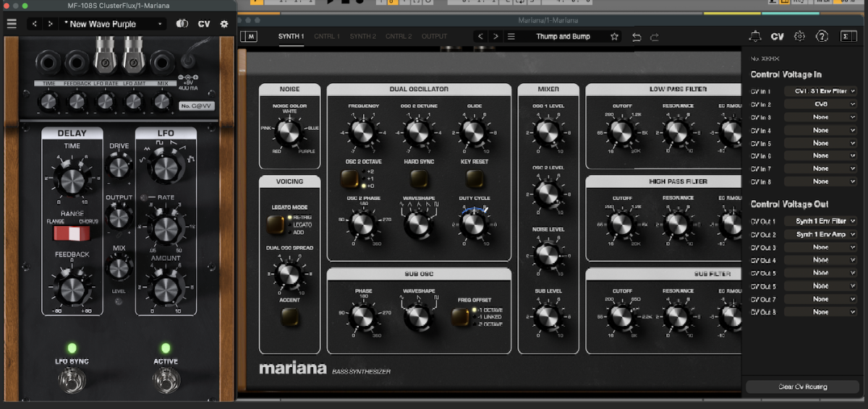Open CV In 2 dropdown showing CV8
This screenshot has width=868, height=409.
[820, 104]
